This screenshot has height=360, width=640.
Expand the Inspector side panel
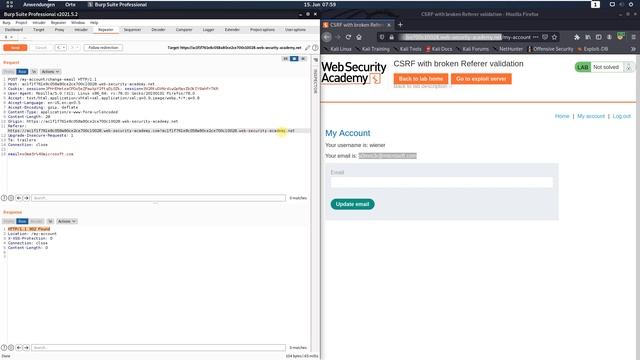315,80
